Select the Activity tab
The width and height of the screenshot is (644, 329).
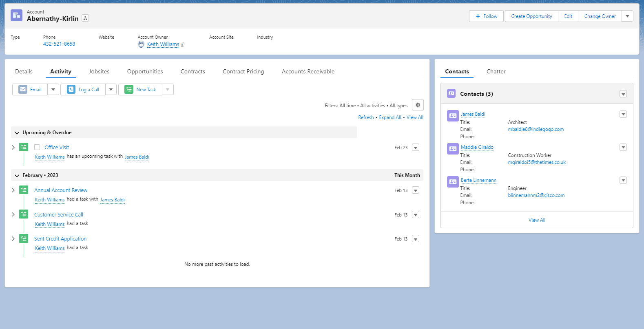tap(61, 71)
